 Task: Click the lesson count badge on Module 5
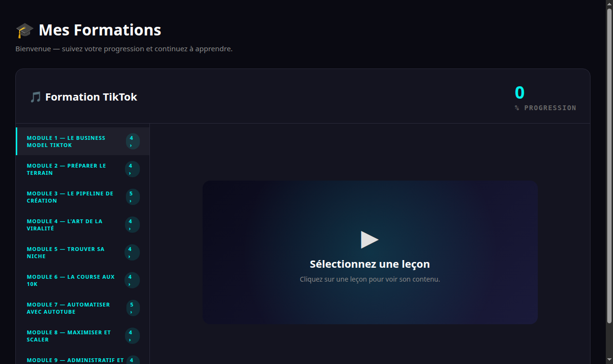(x=132, y=252)
